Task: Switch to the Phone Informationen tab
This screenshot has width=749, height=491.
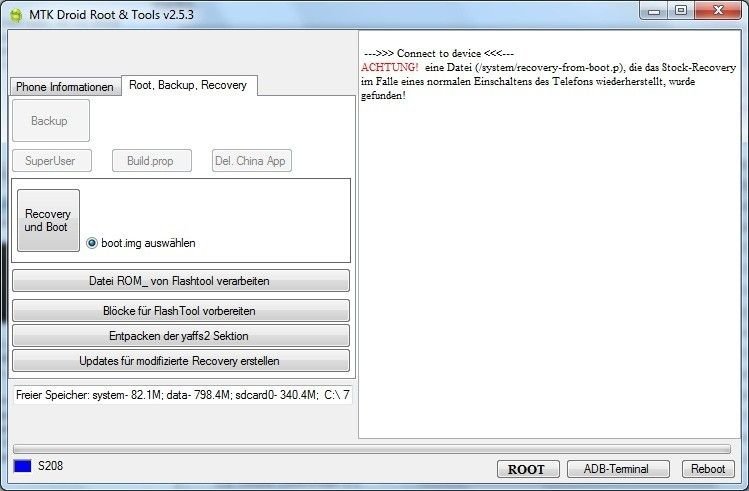Action: point(65,87)
